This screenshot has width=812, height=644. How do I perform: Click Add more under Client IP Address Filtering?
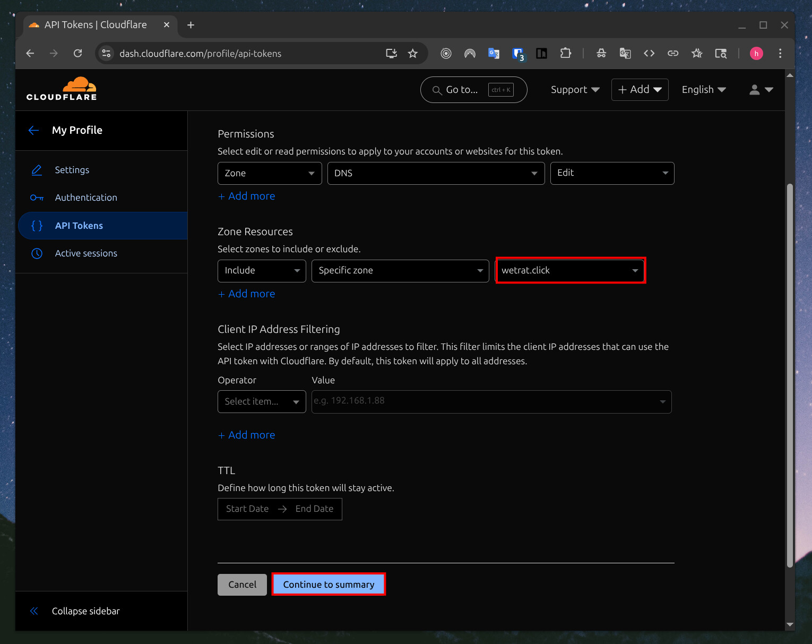tap(246, 435)
